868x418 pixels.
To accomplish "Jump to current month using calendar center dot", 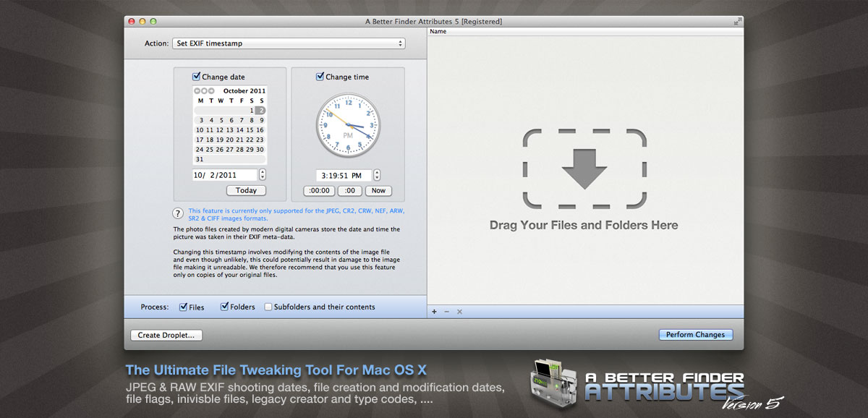I will [x=204, y=91].
